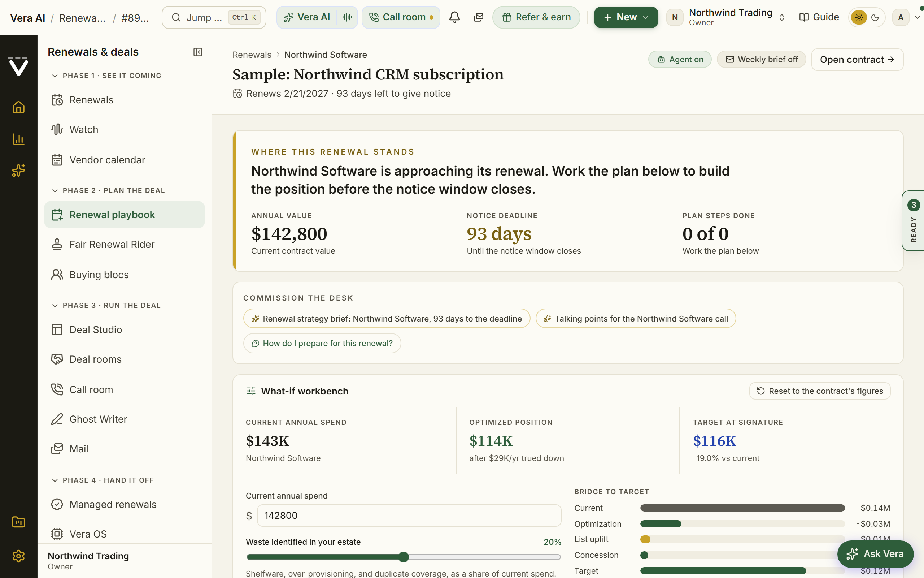924x578 pixels.
Task: Ask How do I prepare for this renewal?
Action: tap(322, 343)
